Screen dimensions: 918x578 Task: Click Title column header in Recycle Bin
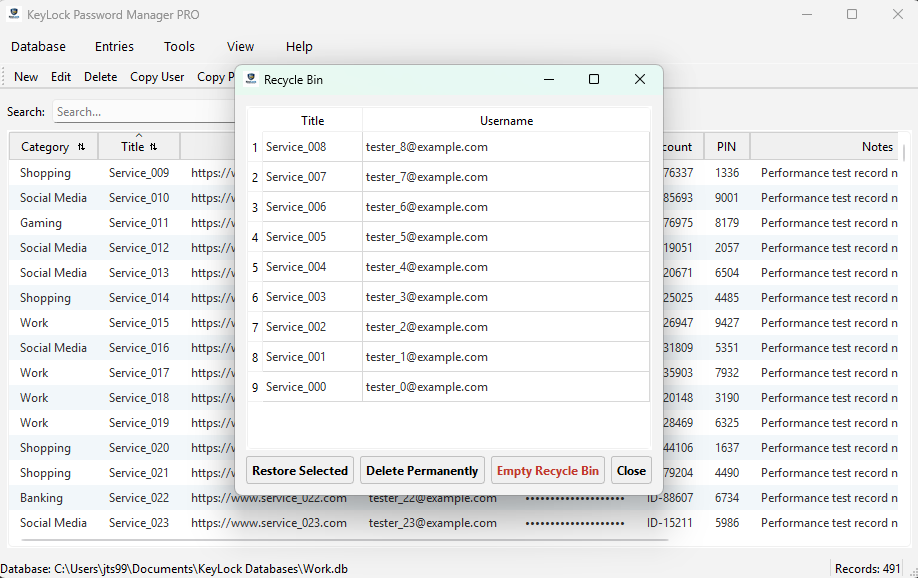[x=312, y=121]
